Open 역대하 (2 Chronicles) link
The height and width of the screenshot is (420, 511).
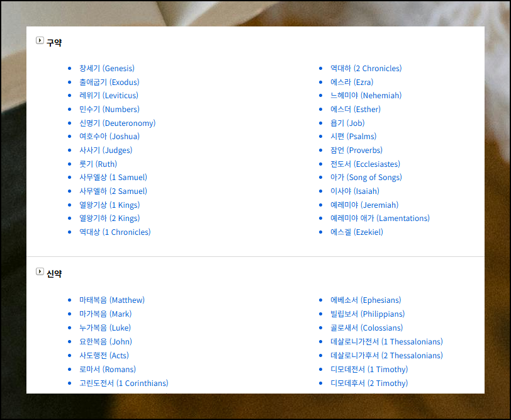click(x=366, y=69)
